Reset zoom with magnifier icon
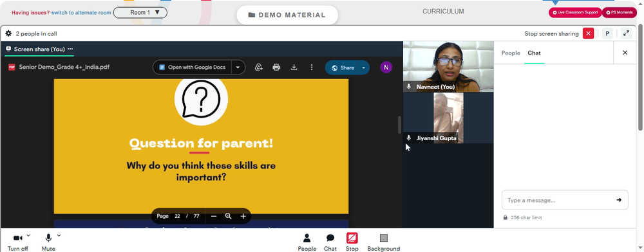 (229, 216)
